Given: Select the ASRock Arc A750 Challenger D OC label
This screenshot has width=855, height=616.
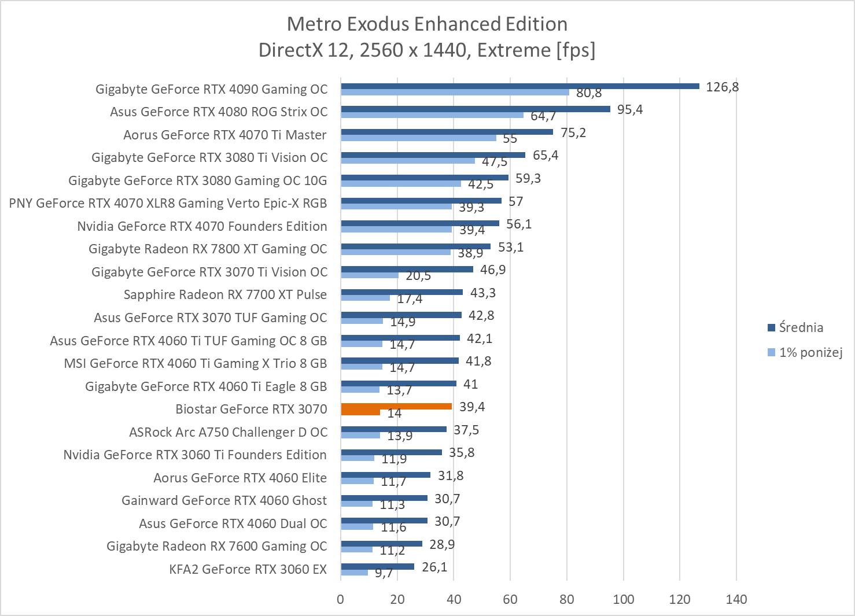Looking at the screenshot, I should [x=228, y=432].
